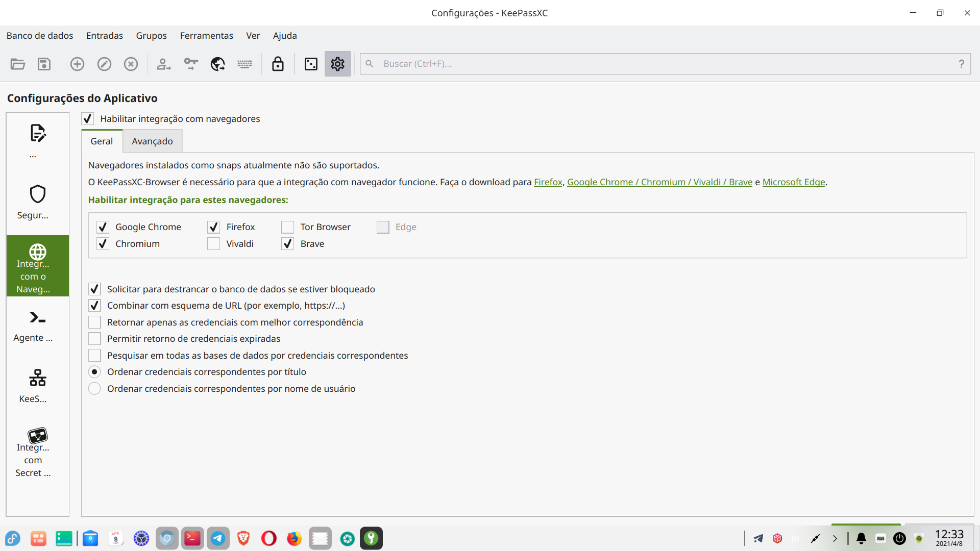
Task: Lock the database using the padlock icon
Action: [x=278, y=64]
